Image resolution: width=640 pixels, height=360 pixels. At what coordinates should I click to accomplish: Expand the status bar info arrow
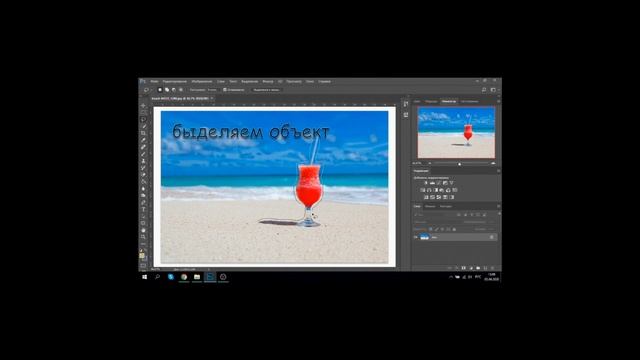point(209,269)
